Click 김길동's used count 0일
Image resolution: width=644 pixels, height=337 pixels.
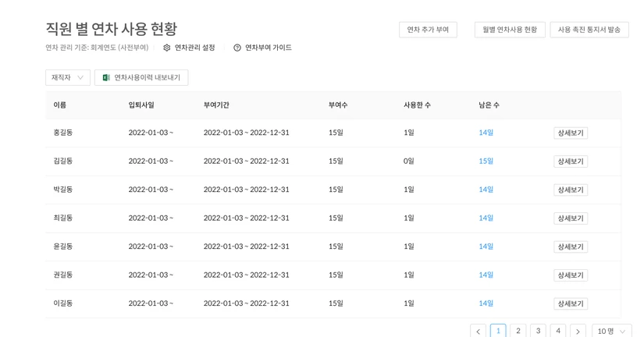coord(409,161)
